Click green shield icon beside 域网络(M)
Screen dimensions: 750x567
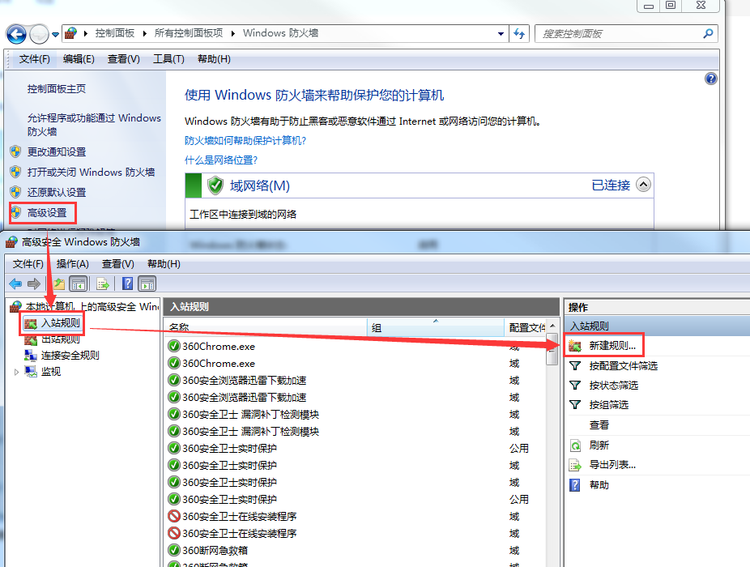click(215, 185)
